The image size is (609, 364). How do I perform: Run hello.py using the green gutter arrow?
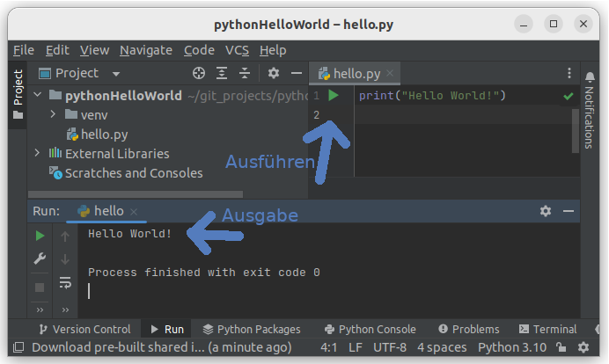(333, 95)
